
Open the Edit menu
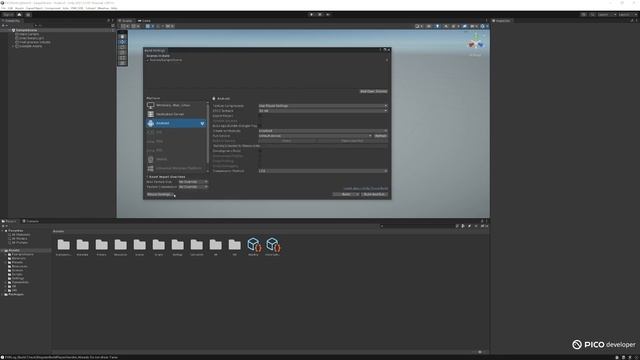pos(10,8)
